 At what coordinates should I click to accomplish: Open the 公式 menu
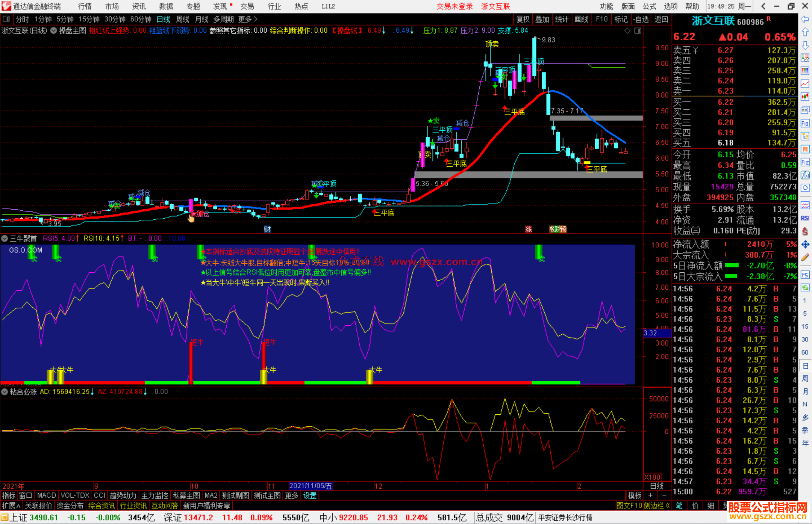649,6
